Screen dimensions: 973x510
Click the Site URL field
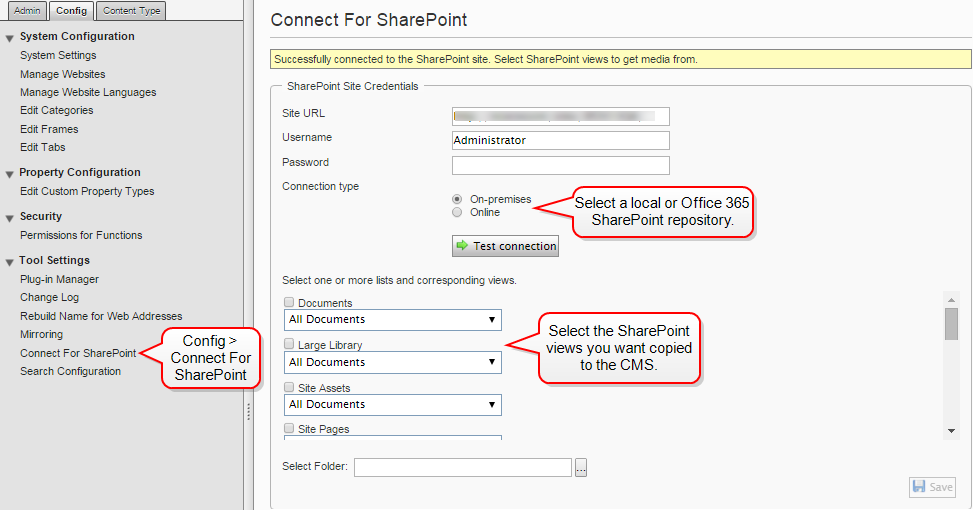(560, 116)
